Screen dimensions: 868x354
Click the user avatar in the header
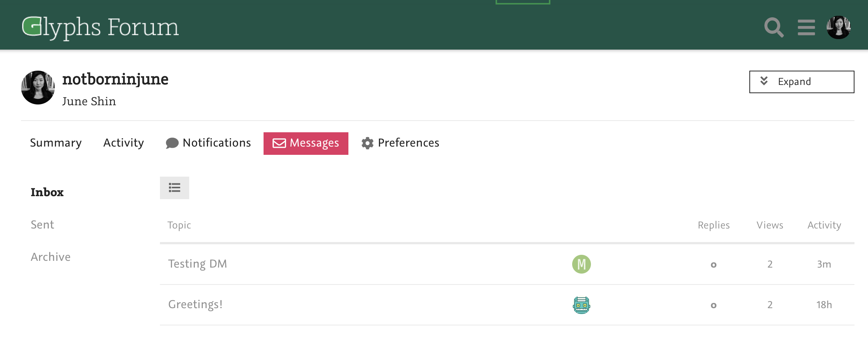[838, 27]
